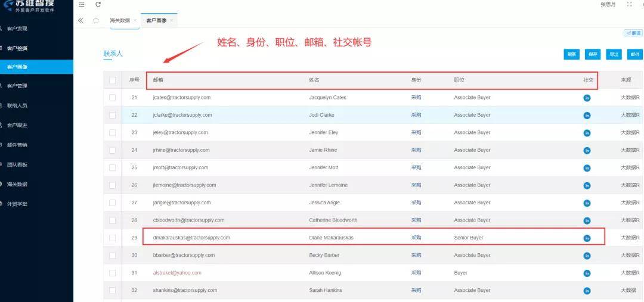
Task: Open Jacquelyn Cates' LinkedIn icon
Action: pos(587,98)
